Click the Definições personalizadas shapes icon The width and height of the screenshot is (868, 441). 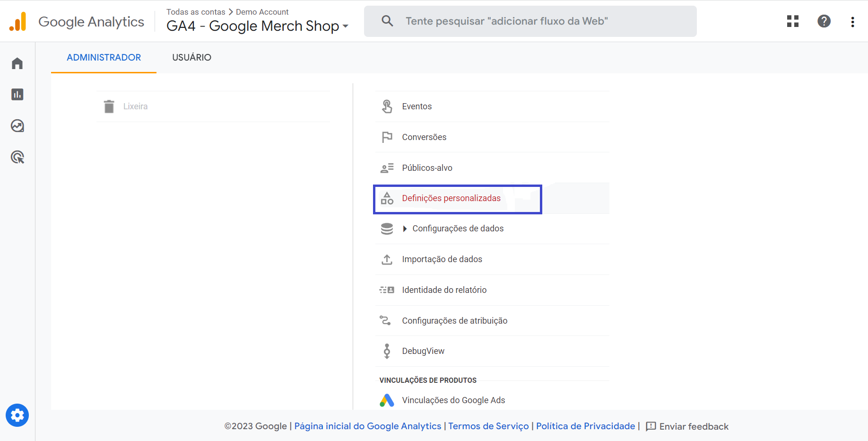tap(387, 198)
